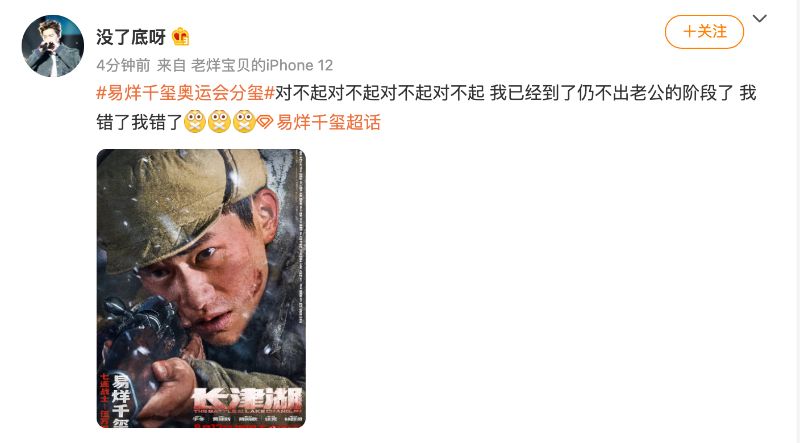
Task: Click source 老烊宝贝的iPhone 12
Action: pyautogui.click(x=262, y=65)
